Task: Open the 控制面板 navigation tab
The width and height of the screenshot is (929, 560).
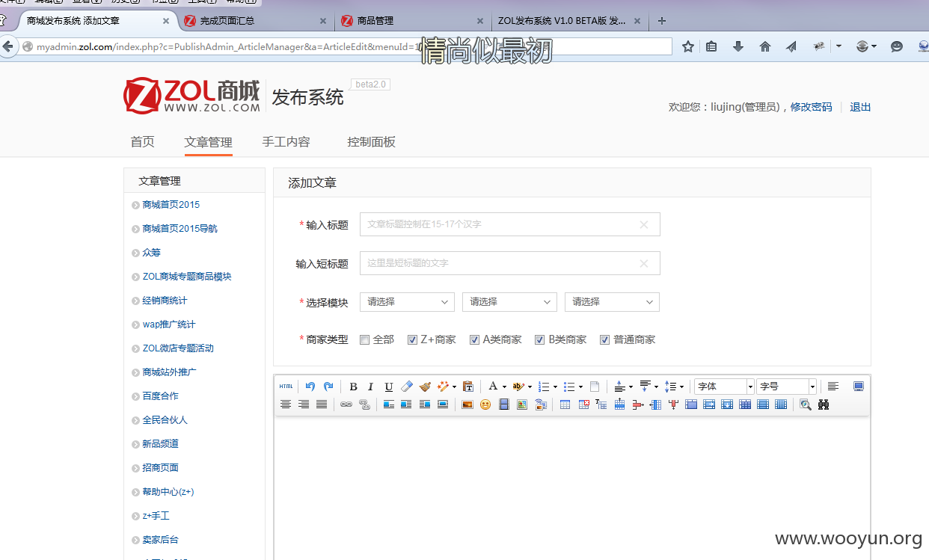Action: click(x=371, y=142)
